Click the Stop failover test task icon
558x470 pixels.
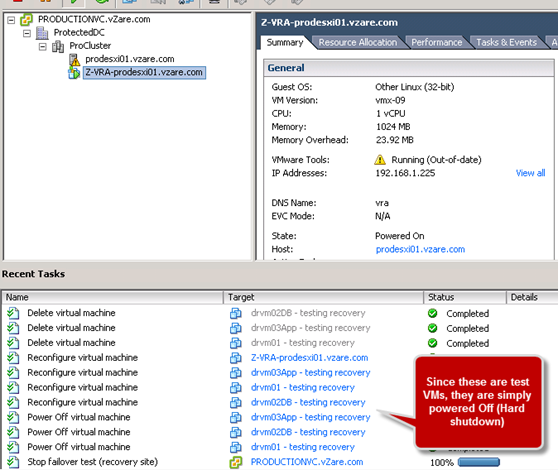pos(13,462)
